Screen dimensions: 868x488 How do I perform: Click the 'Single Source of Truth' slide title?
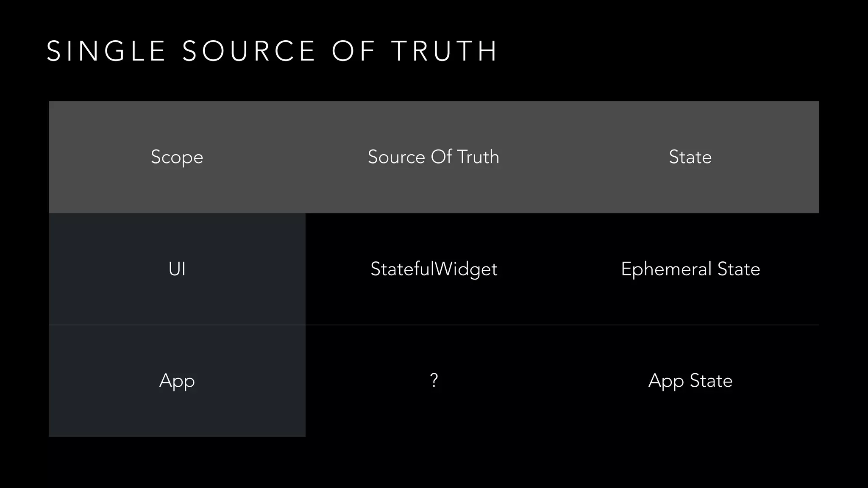[x=272, y=51]
